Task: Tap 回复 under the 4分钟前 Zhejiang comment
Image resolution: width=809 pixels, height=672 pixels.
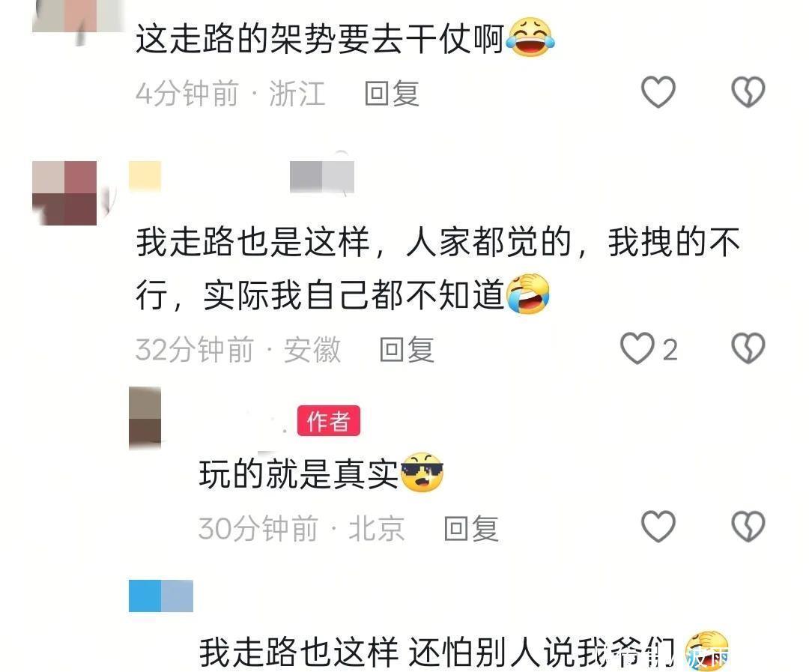Action: 392,94
